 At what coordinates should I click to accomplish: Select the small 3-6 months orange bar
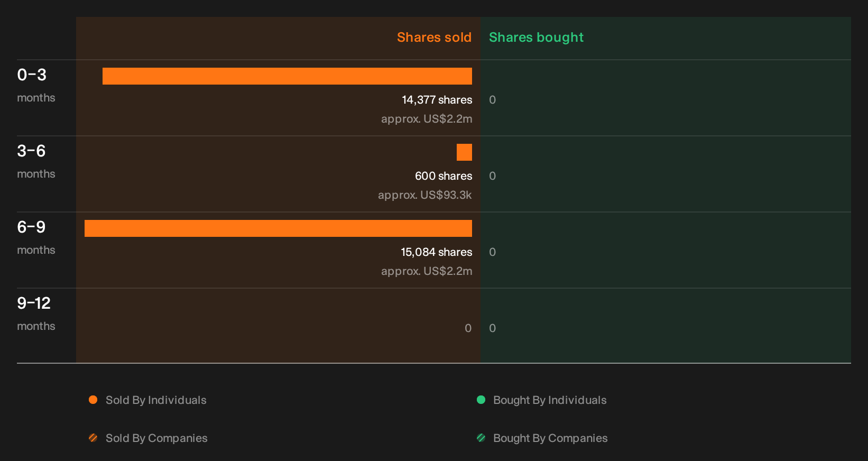point(464,152)
